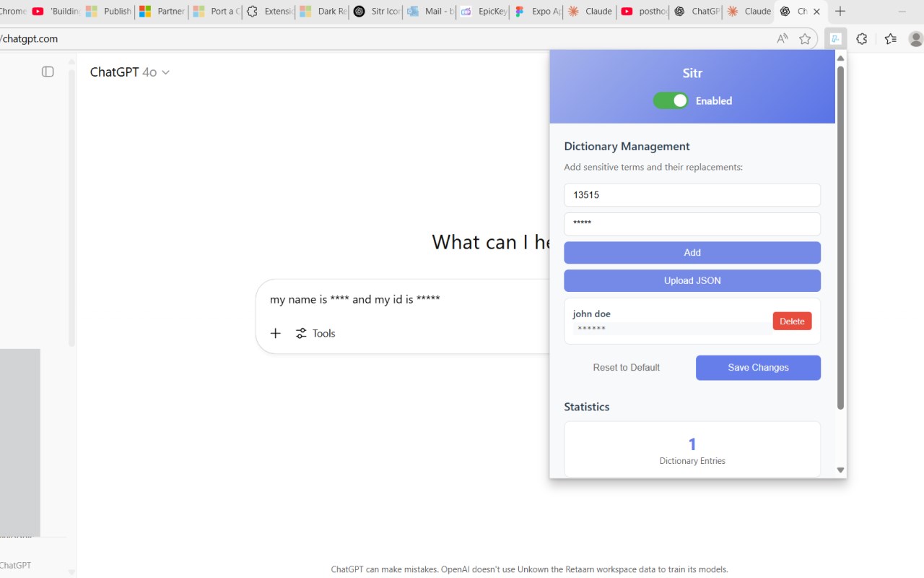Click the 'Sitr' popup title
924x578 pixels.
[692, 73]
